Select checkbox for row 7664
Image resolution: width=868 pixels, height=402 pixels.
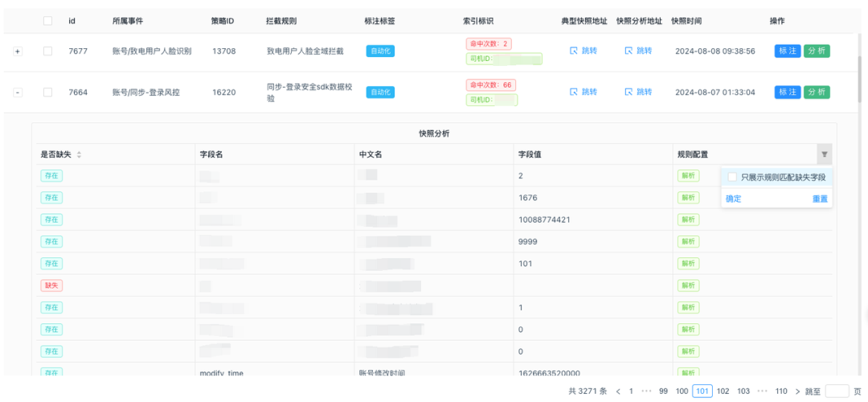pyautogui.click(x=48, y=92)
